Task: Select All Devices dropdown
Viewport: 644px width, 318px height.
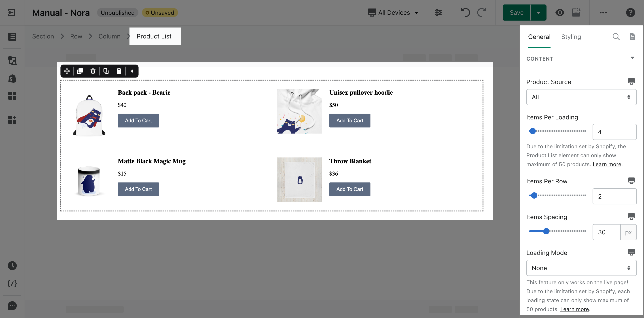Action: 393,12
